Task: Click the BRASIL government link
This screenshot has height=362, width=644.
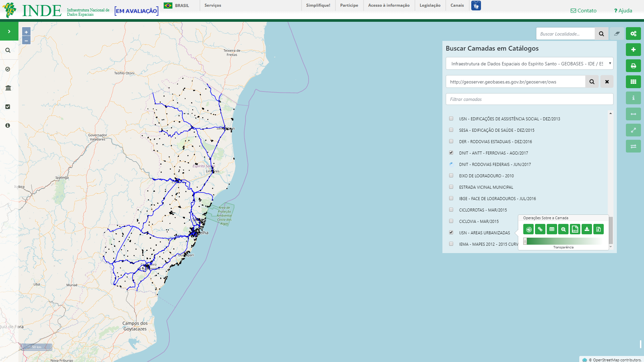Action: 176,5
